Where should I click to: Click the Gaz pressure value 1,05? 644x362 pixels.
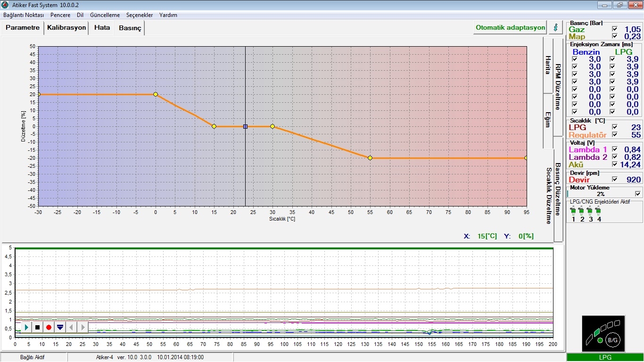pyautogui.click(x=632, y=29)
